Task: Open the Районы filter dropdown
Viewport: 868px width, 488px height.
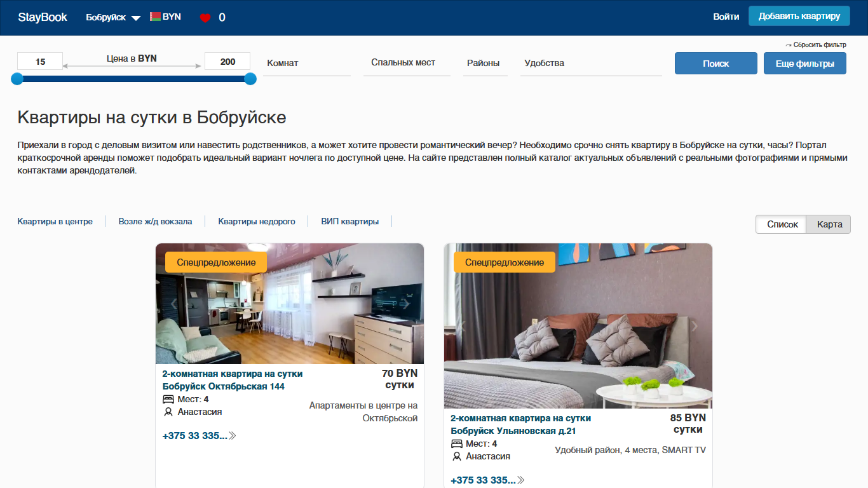Action: pos(485,64)
